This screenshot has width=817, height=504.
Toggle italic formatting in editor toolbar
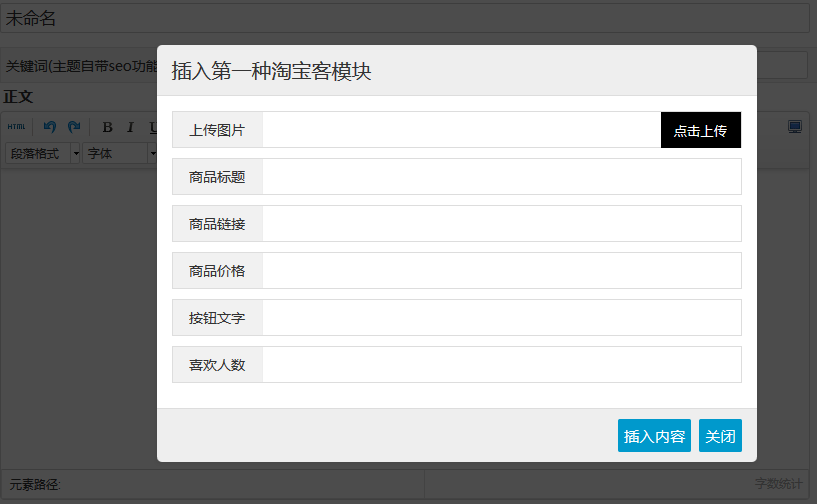tap(130, 127)
